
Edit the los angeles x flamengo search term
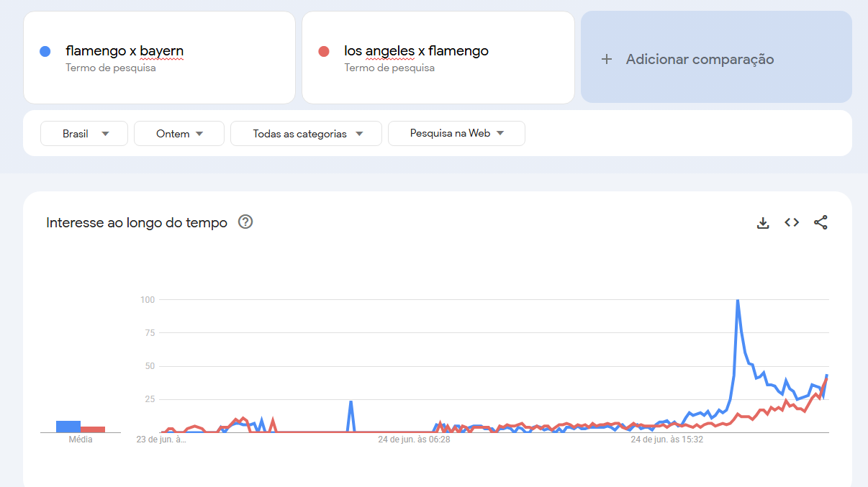coord(416,51)
